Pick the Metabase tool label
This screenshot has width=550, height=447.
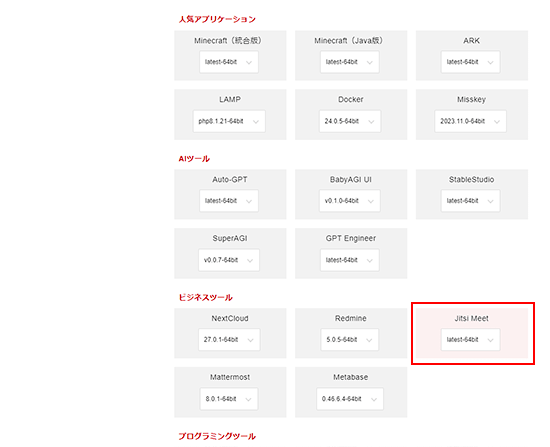pyautogui.click(x=351, y=378)
